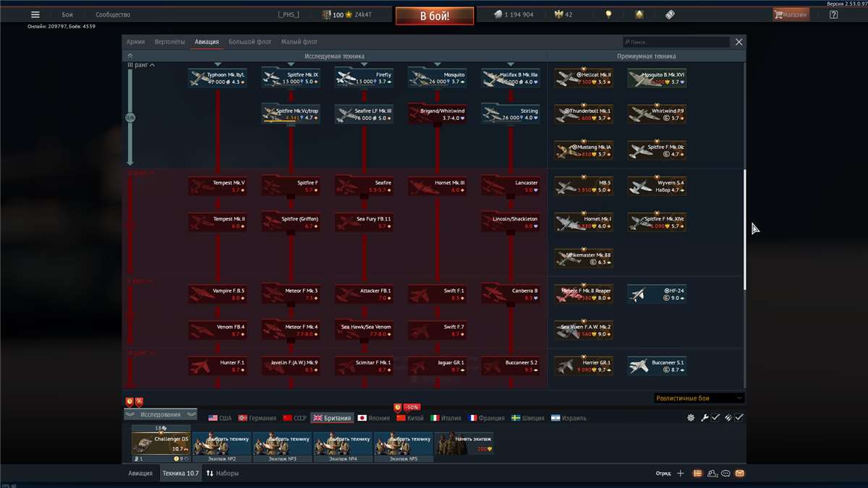Viewport: 868px width, 488px height.
Task: Open the chat bubble icon in bottom bar
Action: click(x=725, y=473)
